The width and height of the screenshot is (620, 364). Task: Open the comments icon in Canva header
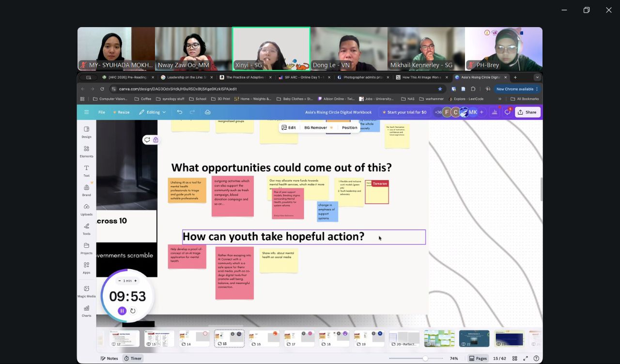click(x=507, y=112)
